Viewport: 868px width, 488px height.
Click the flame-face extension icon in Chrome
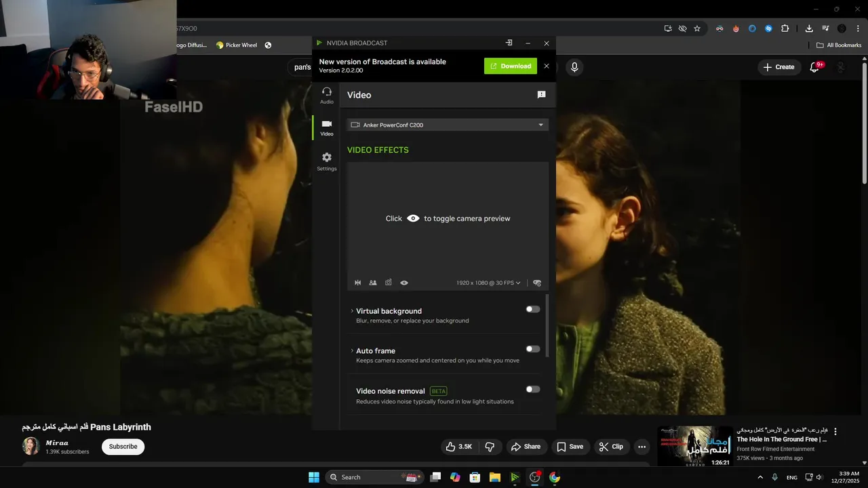click(736, 28)
